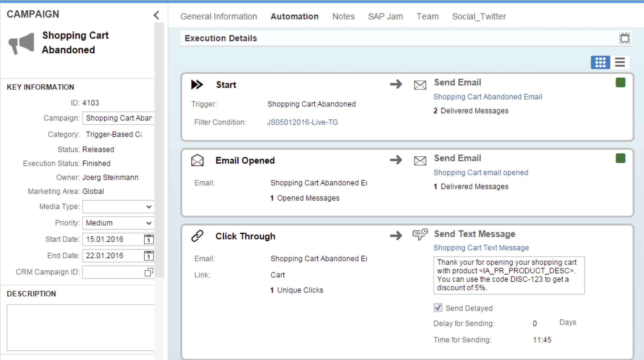Toggle the Send Delayed checkbox
Screen dimensions: 644x360
pyautogui.click(x=438, y=308)
